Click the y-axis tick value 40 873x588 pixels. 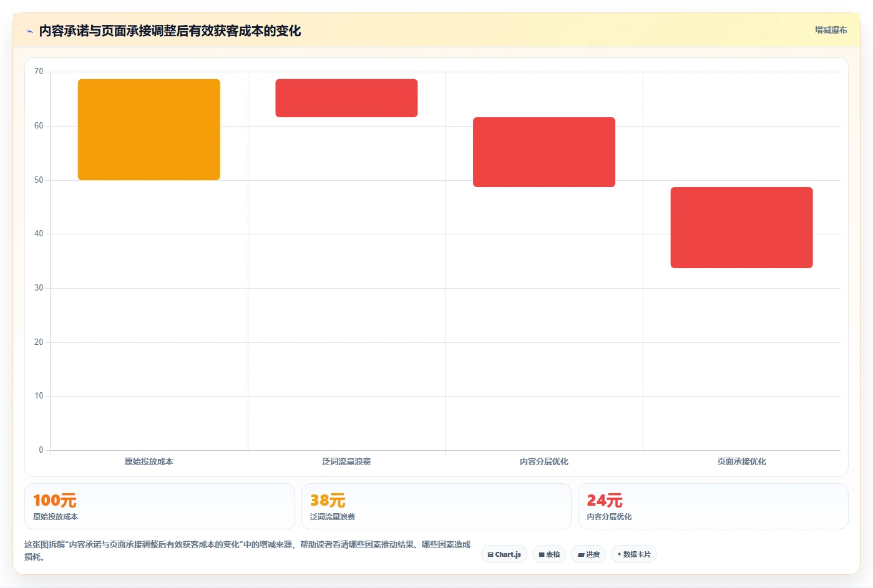click(x=39, y=234)
